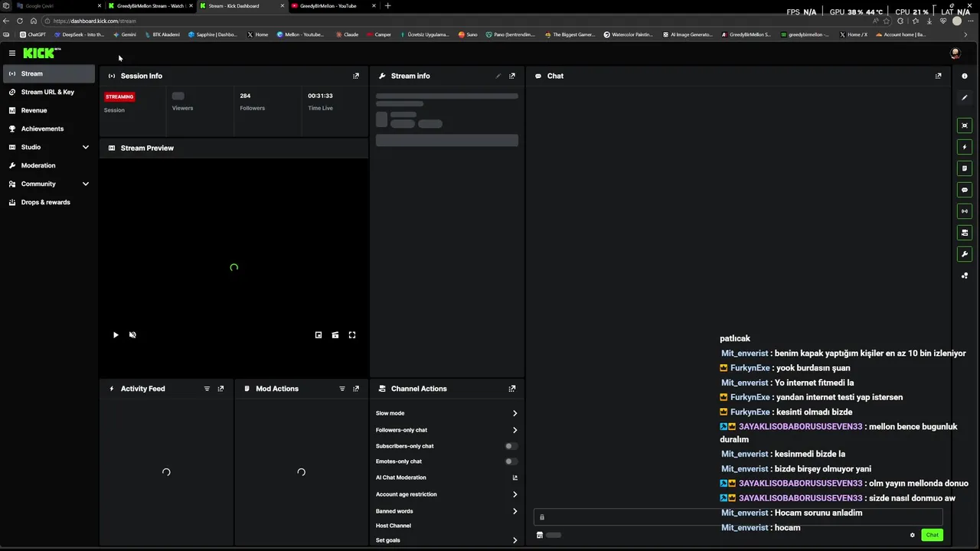Click the green Chat send button

click(932, 535)
